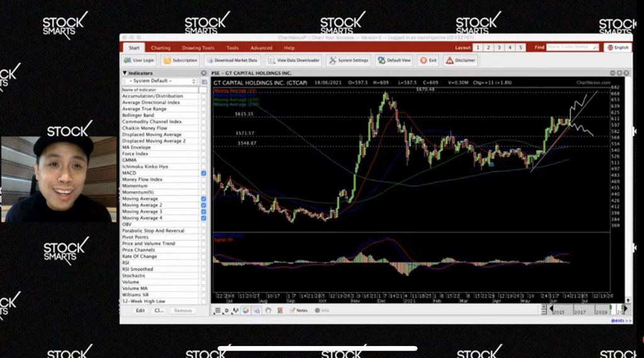Open Notes from bottom chart toolbar
This screenshot has height=358, width=644.
point(299,310)
